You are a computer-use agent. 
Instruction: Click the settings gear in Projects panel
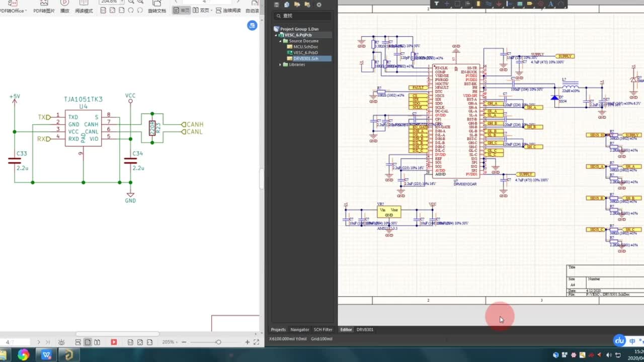pos(318,5)
